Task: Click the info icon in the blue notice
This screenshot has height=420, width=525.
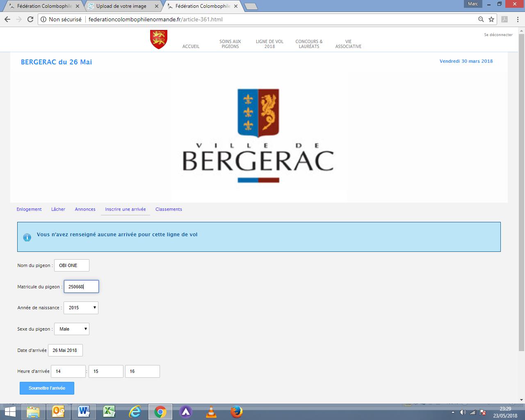Action: (27, 237)
